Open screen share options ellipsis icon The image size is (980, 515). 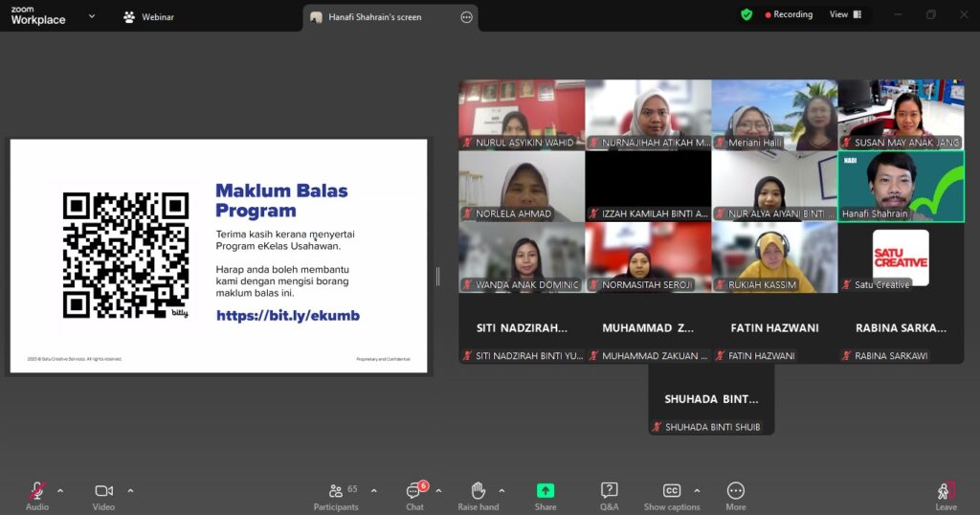466,17
